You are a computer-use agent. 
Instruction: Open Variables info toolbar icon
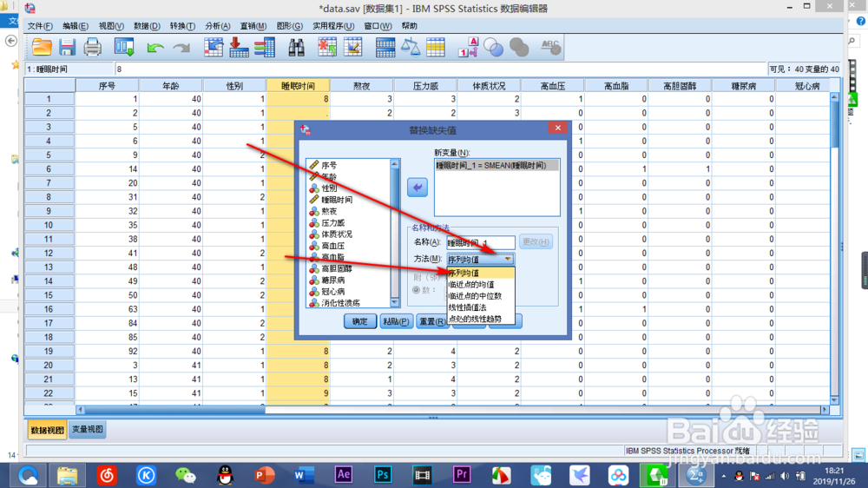(265, 48)
